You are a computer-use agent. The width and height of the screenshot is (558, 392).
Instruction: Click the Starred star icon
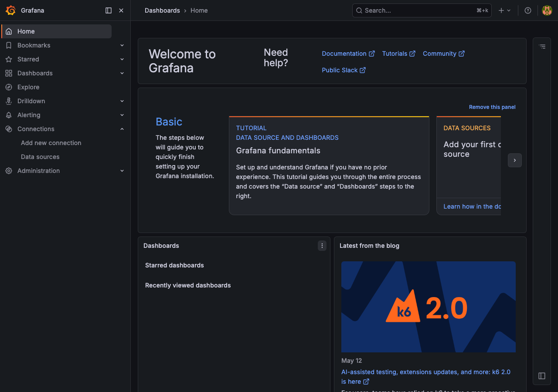click(9, 59)
